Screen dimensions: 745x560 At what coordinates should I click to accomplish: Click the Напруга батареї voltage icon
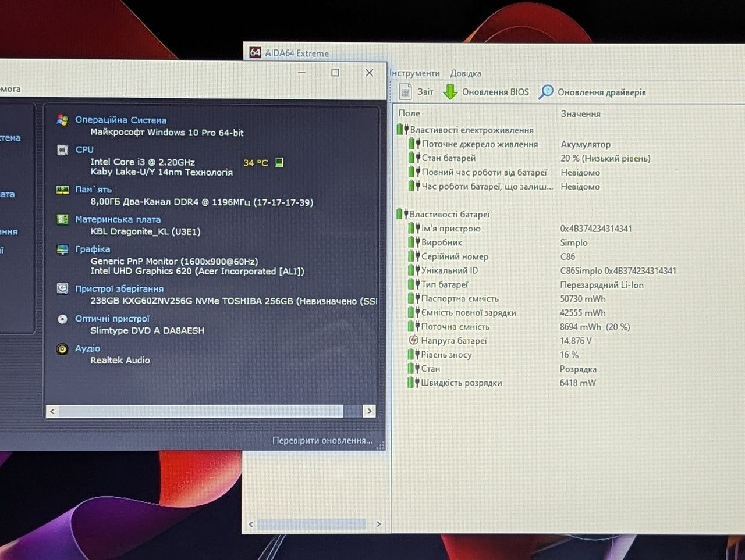tap(413, 340)
